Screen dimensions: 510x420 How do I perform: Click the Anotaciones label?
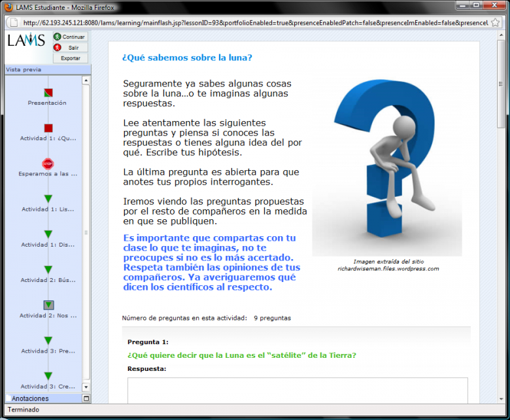coord(30,398)
